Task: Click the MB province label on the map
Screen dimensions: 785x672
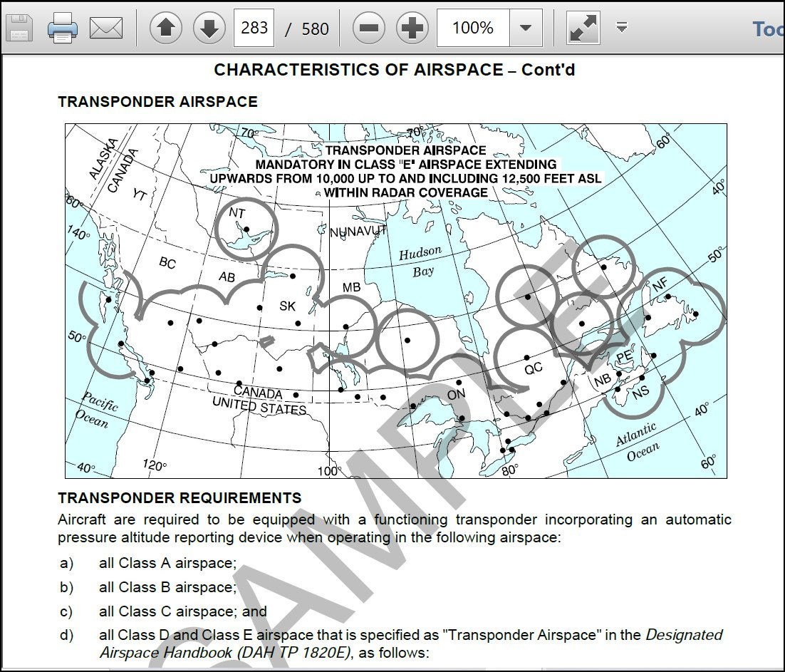Action: click(351, 287)
